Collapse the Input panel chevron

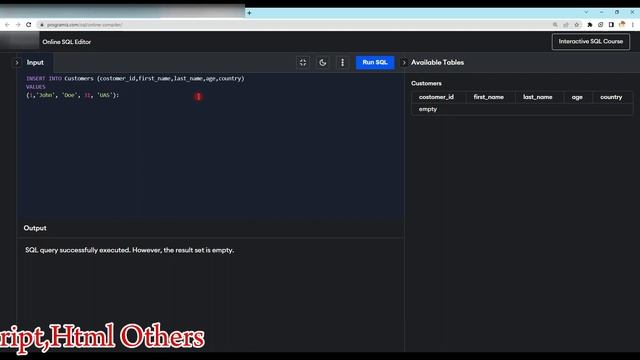(x=17, y=62)
